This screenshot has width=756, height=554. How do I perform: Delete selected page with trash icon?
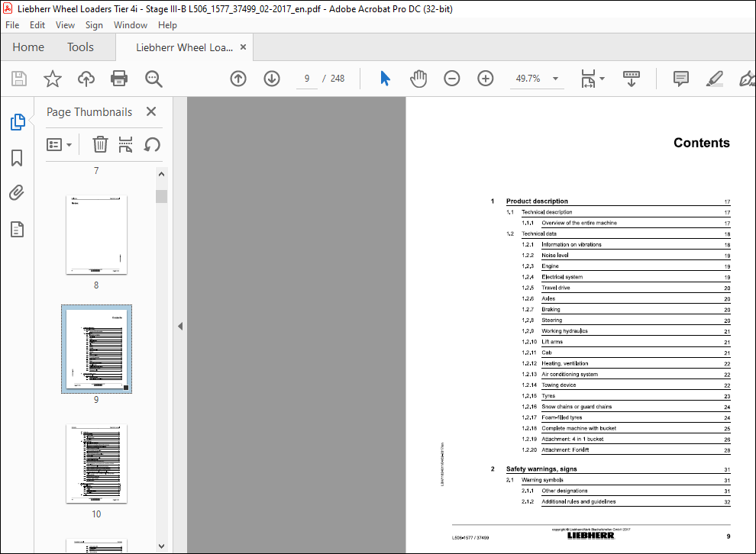(100, 144)
